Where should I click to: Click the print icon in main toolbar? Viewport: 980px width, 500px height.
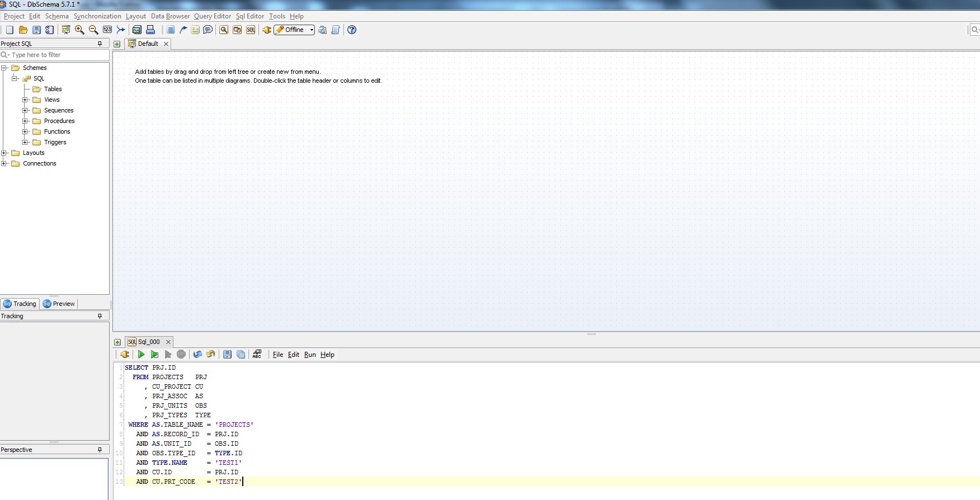[150, 30]
